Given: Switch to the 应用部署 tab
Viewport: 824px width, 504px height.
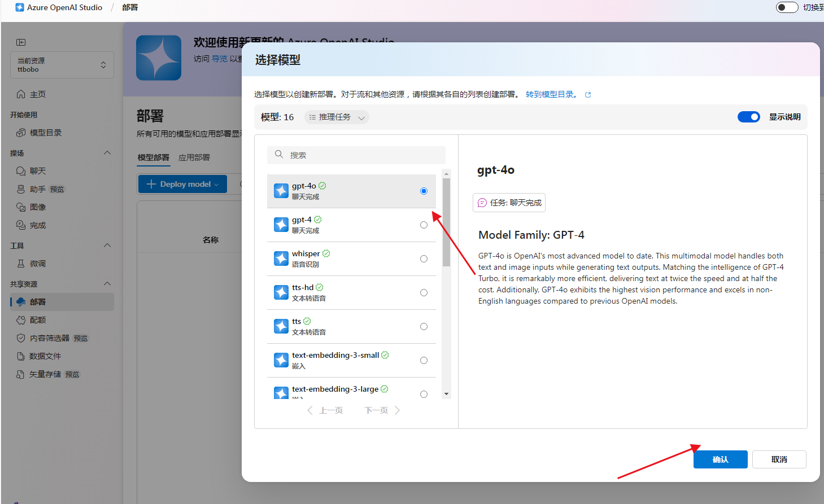Looking at the screenshot, I should click(x=194, y=157).
